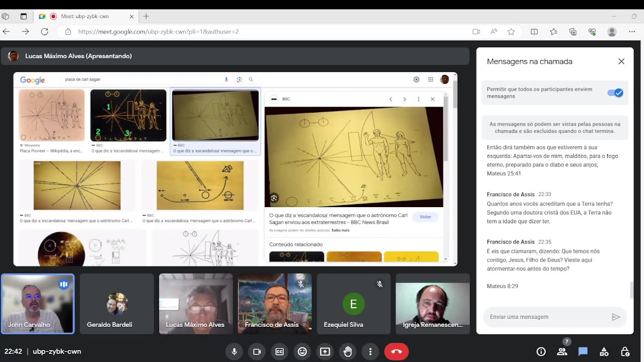Click the browser forward arrow

coord(25,31)
